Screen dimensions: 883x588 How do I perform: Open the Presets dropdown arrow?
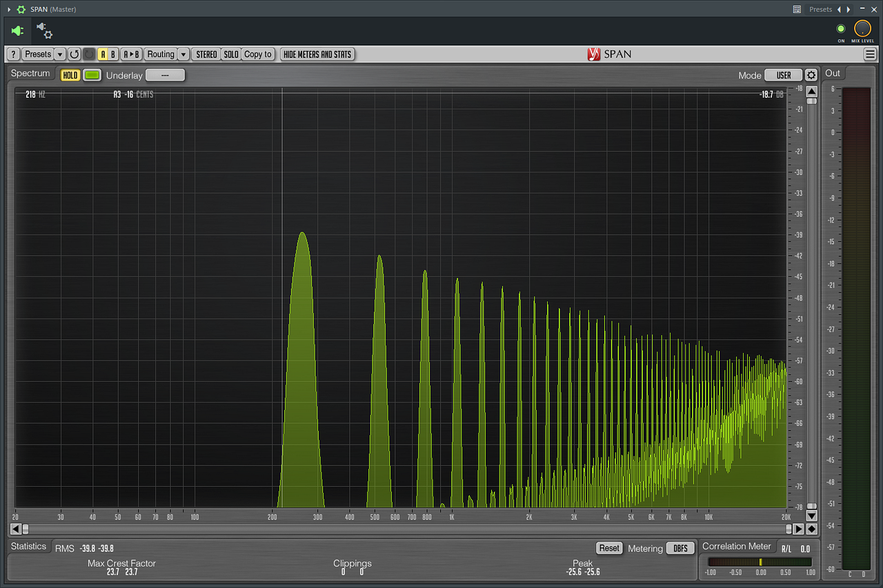(60, 54)
